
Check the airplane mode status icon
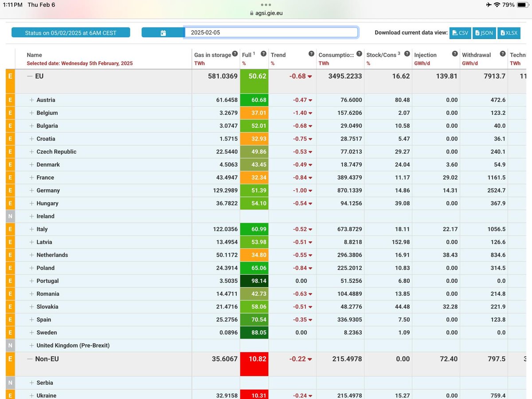[488, 5]
